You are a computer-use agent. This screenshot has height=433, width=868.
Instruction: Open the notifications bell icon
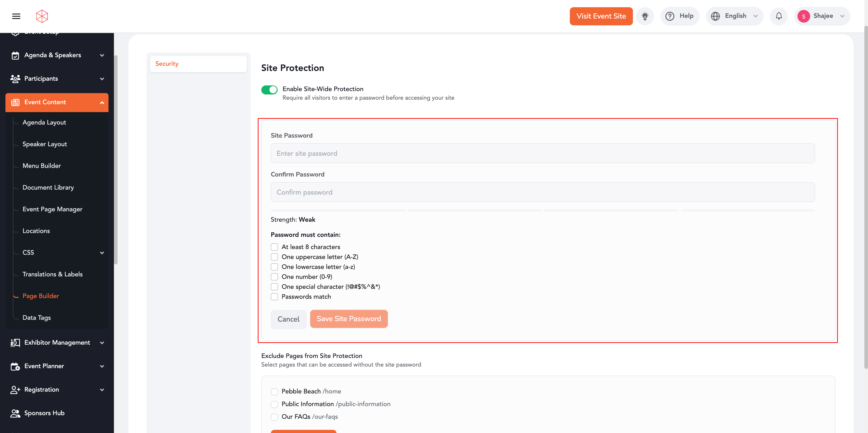[x=778, y=16]
